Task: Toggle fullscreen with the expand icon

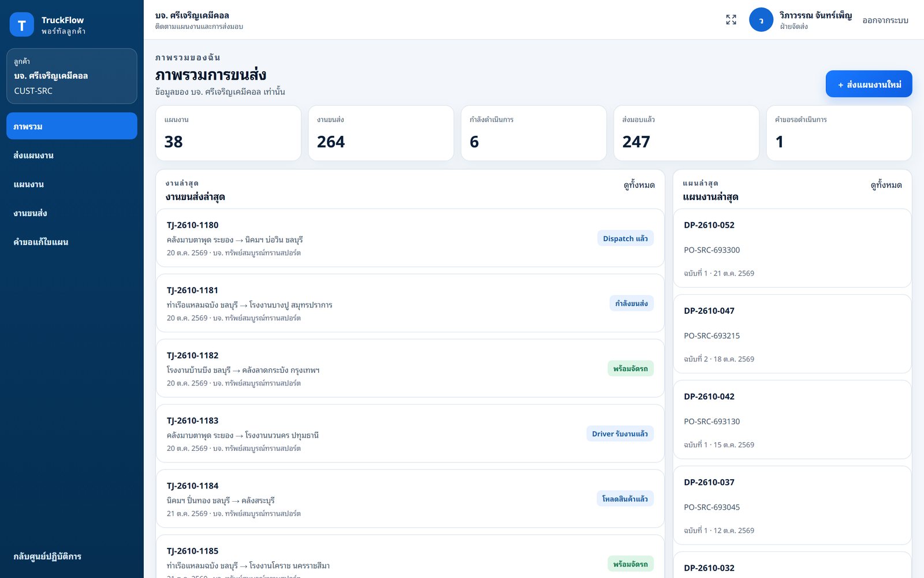Action: [731, 20]
